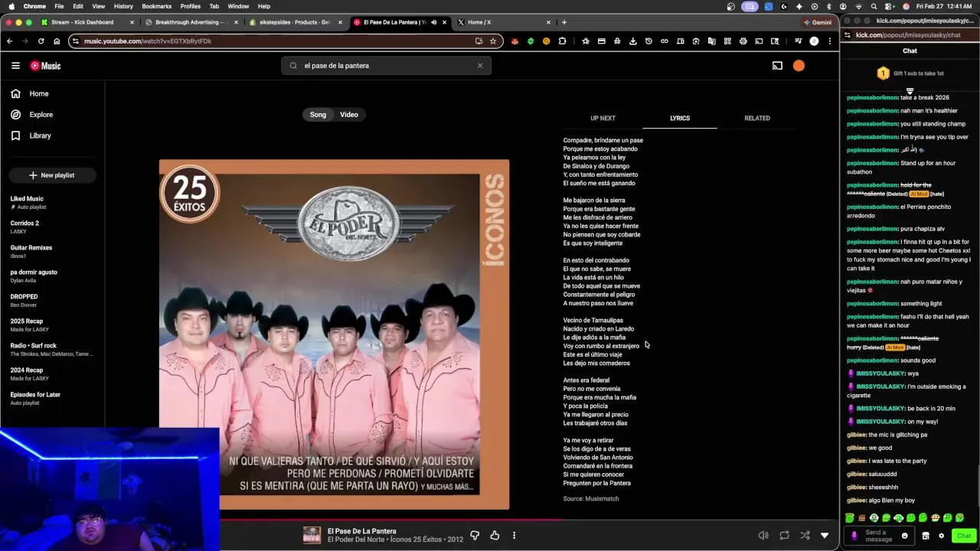Click the search field with el pase de la pantera
980x551 pixels.
387,66
